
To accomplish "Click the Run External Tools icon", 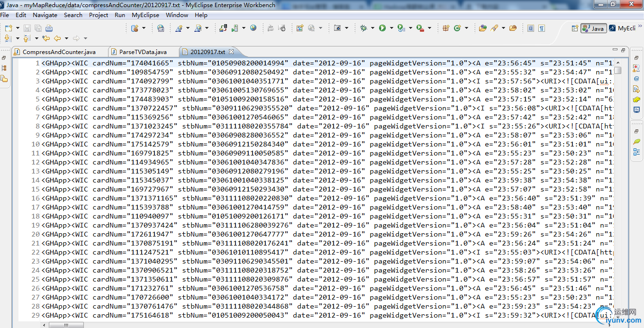I will tap(420, 28).
